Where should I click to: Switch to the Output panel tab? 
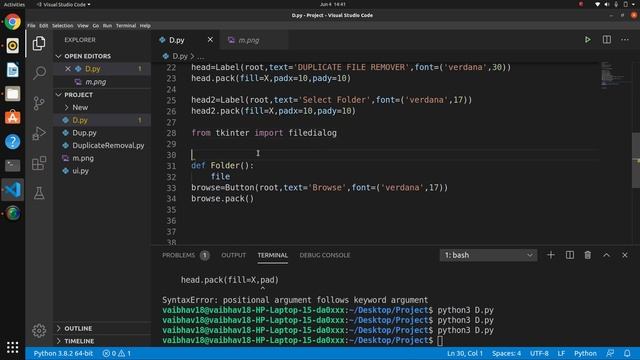coord(233,255)
